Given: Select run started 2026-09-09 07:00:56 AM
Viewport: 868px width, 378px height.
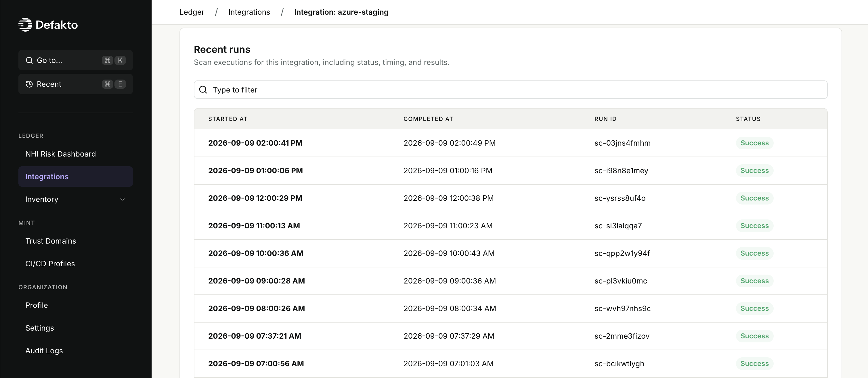Looking at the screenshot, I should coord(256,364).
